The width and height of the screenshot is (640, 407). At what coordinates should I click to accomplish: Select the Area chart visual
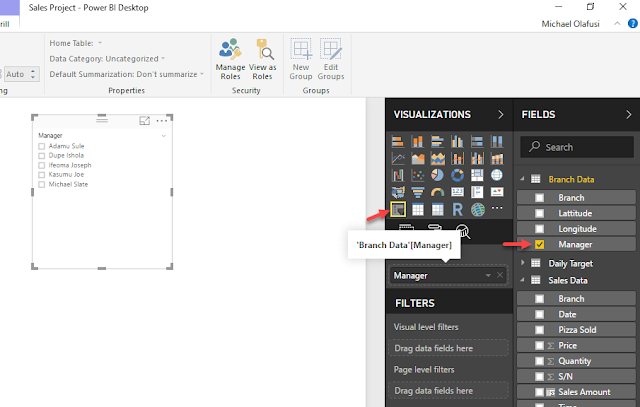[x=418, y=158]
